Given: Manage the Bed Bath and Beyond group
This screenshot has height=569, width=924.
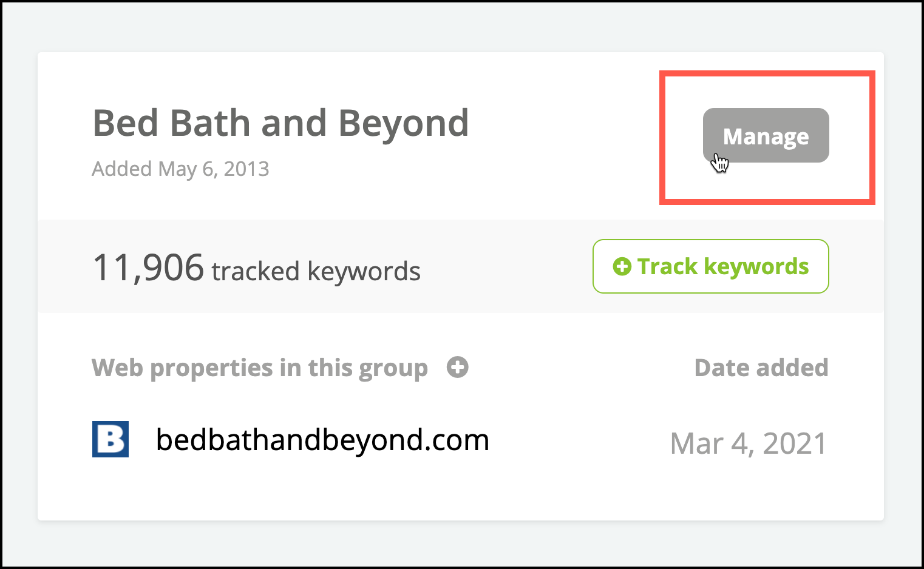Looking at the screenshot, I should coord(766,135).
